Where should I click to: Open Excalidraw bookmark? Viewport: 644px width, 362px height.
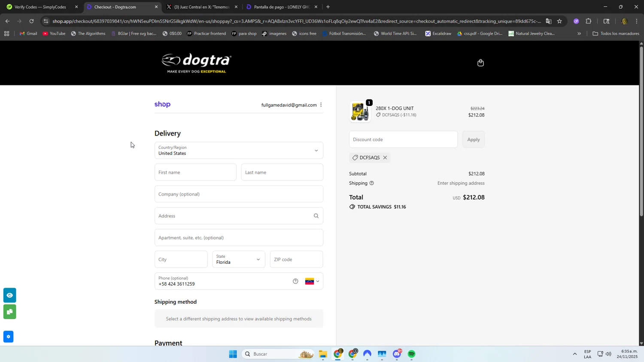pos(438,33)
